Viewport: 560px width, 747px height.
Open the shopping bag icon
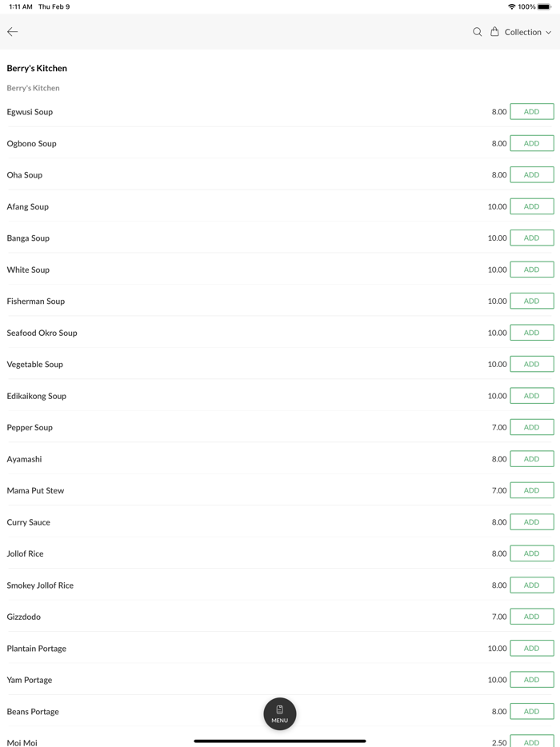click(494, 32)
